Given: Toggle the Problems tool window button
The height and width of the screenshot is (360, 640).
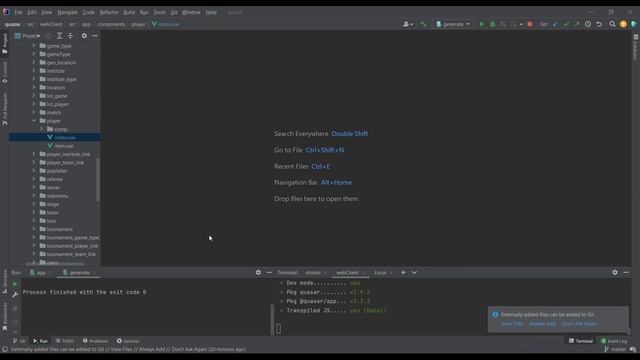Looking at the screenshot, I should click(x=96, y=341).
